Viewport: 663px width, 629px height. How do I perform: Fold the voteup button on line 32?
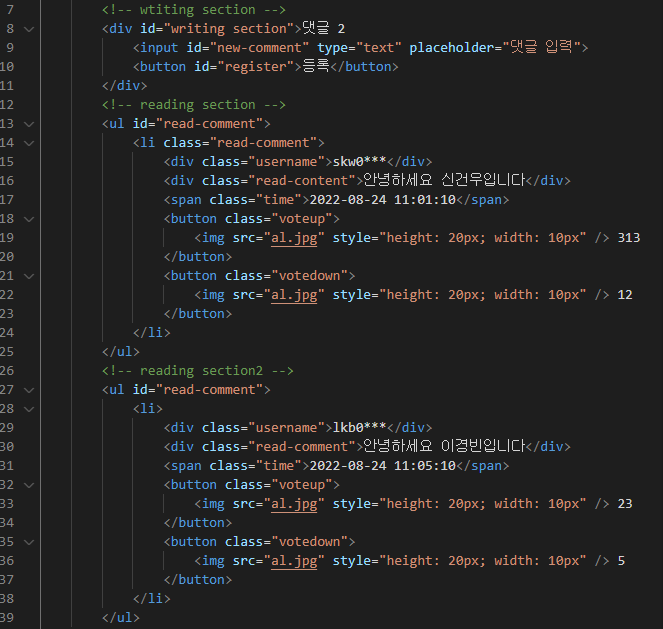[x=29, y=485]
